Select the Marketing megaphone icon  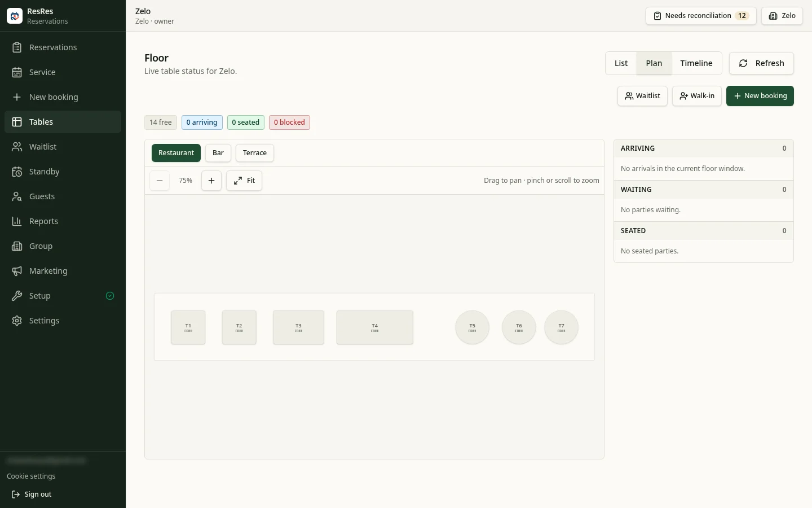point(17,271)
